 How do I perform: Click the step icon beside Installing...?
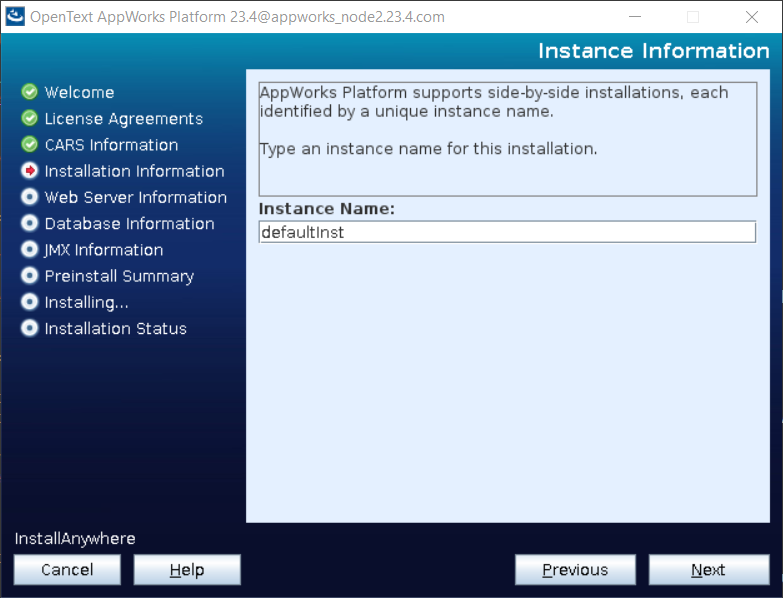[x=29, y=302]
